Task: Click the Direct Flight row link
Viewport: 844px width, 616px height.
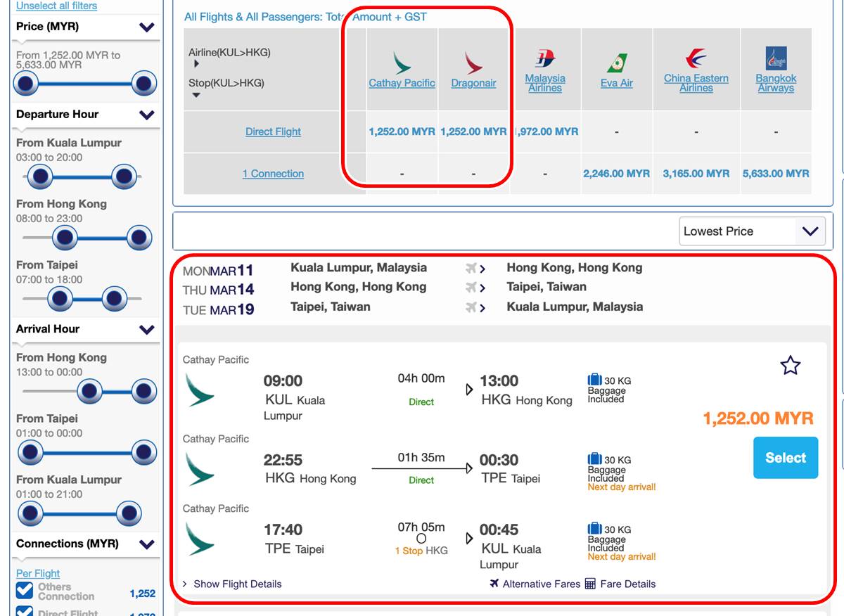Action: point(273,131)
